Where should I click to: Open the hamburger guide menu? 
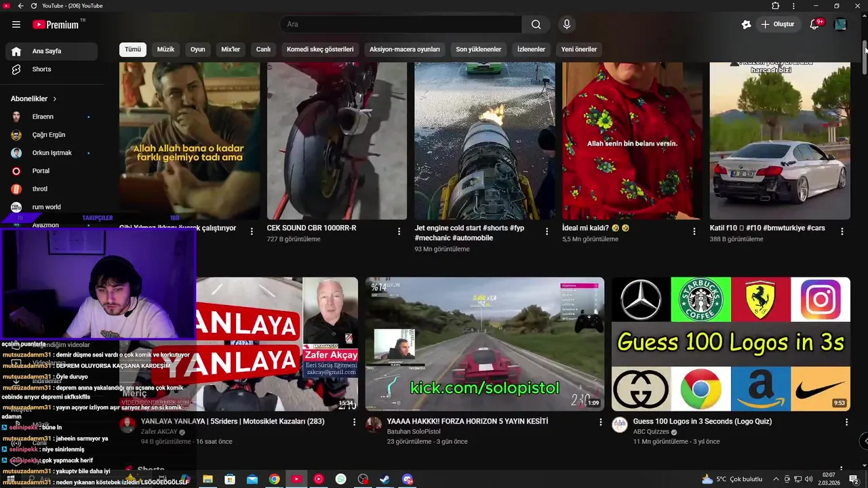pyautogui.click(x=16, y=24)
